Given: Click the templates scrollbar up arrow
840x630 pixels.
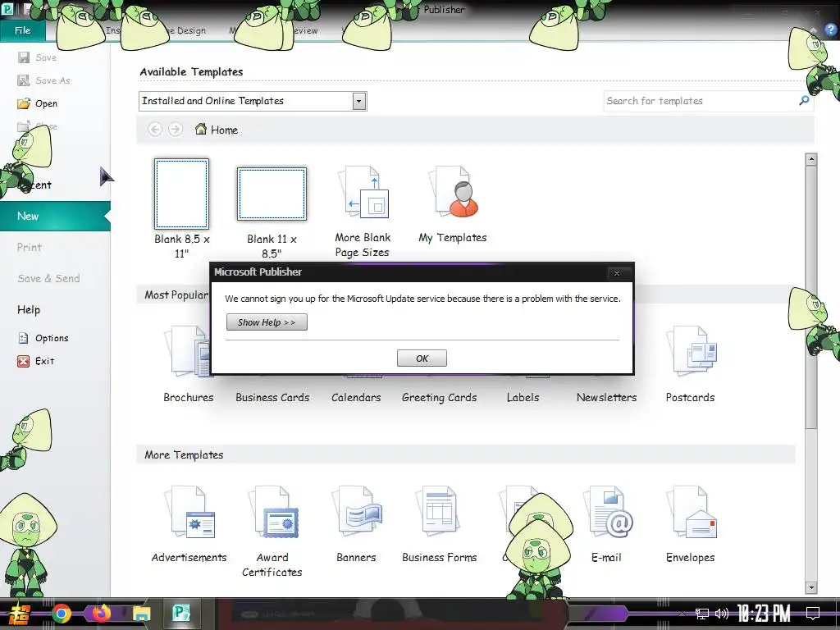Looking at the screenshot, I should [x=811, y=159].
